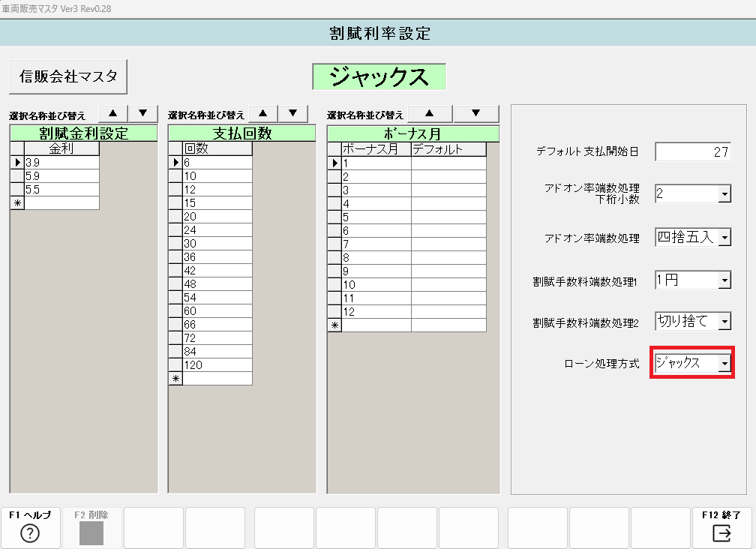The height and width of the screenshot is (549, 756).
Task: Select the payment count 15 cell
Action: 217,203
